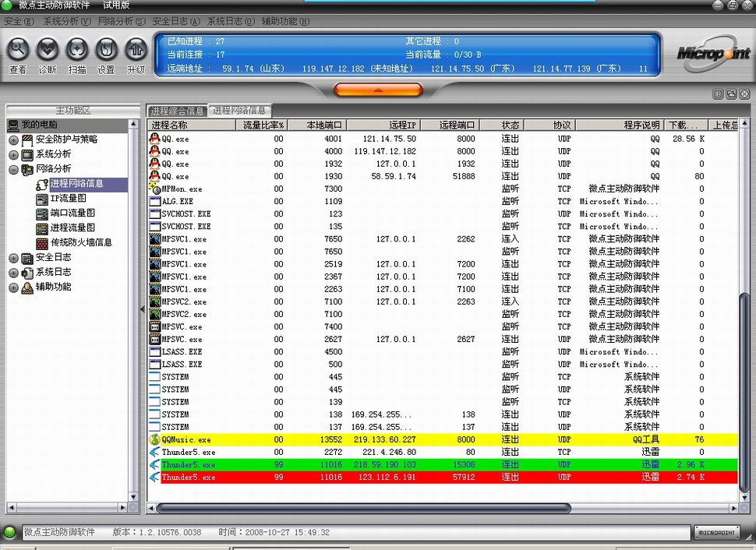Expand the 安全日志 tree node
This screenshot has width=756, height=550.
pyautogui.click(x=13, y=259)
